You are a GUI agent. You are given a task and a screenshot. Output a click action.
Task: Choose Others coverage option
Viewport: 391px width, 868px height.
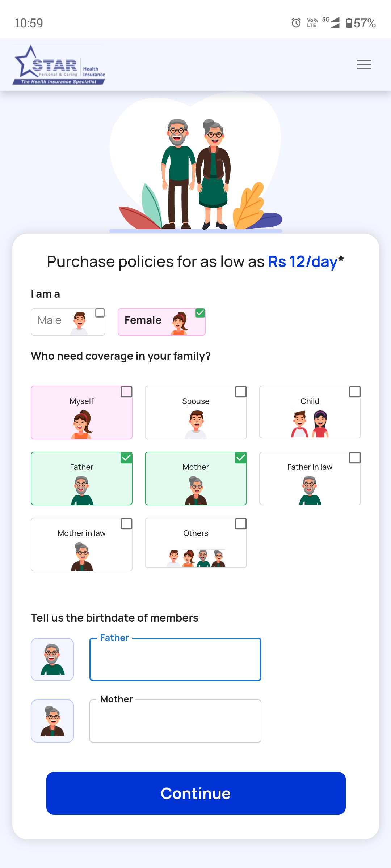click(196, 543)
